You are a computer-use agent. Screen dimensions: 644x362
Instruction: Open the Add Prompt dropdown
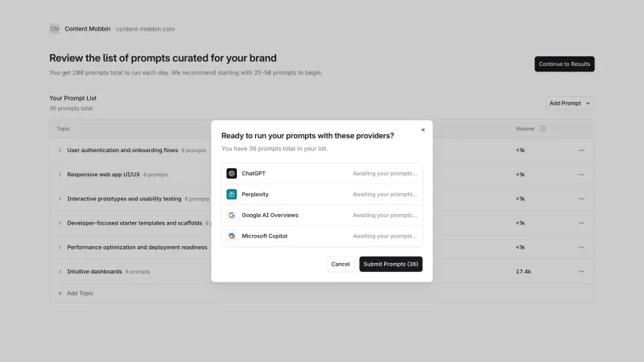pos(570,104)
